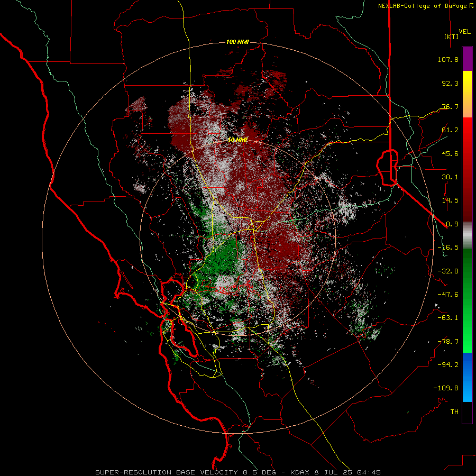Pick the gray near-zero segment of color bar
Screen dimensions: 476x476
(x=467, y=235)
